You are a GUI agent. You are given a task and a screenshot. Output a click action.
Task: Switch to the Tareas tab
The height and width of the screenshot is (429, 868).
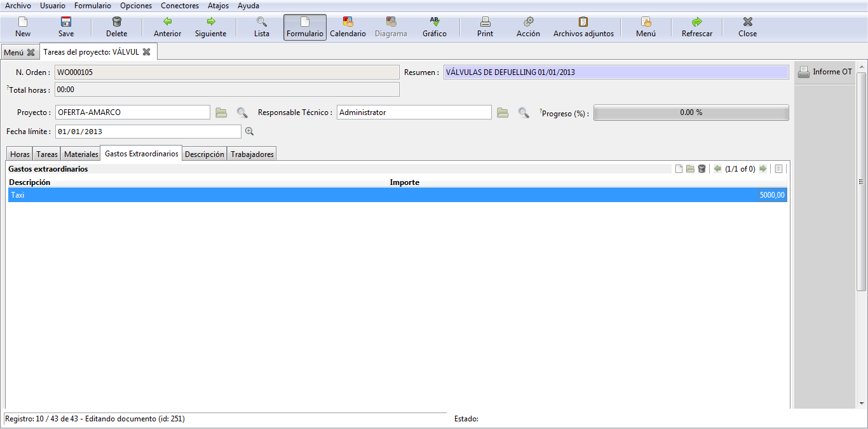coord(47,154)
